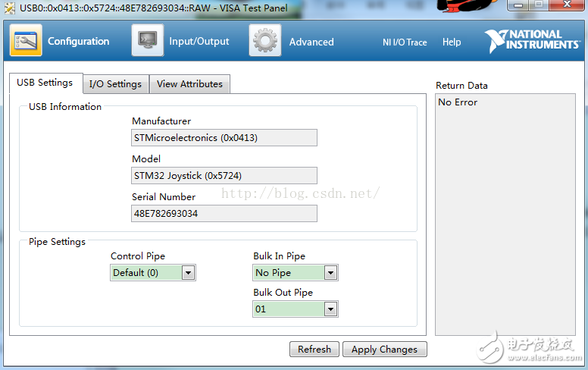588x370 pixels.
Task: Open the Input/Output monitor icon
Action: point(148,40)
